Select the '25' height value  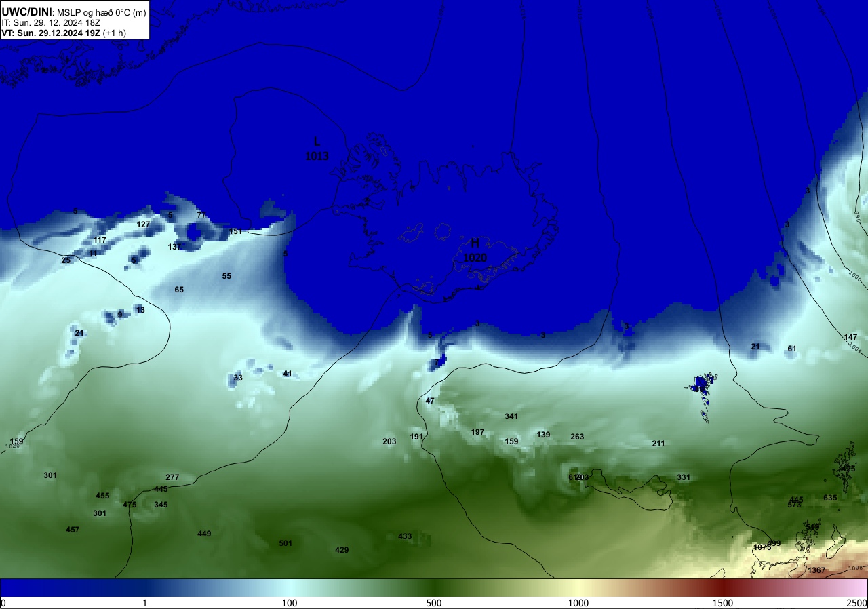66,260
